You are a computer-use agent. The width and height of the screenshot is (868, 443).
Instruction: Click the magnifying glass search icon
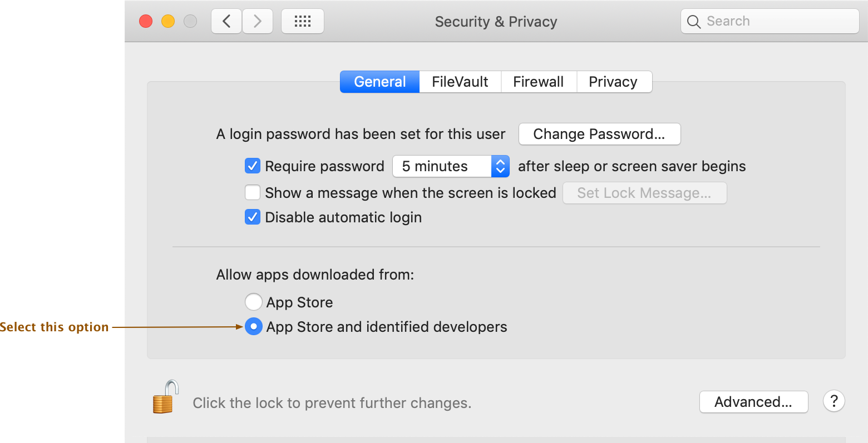[693, 22]
